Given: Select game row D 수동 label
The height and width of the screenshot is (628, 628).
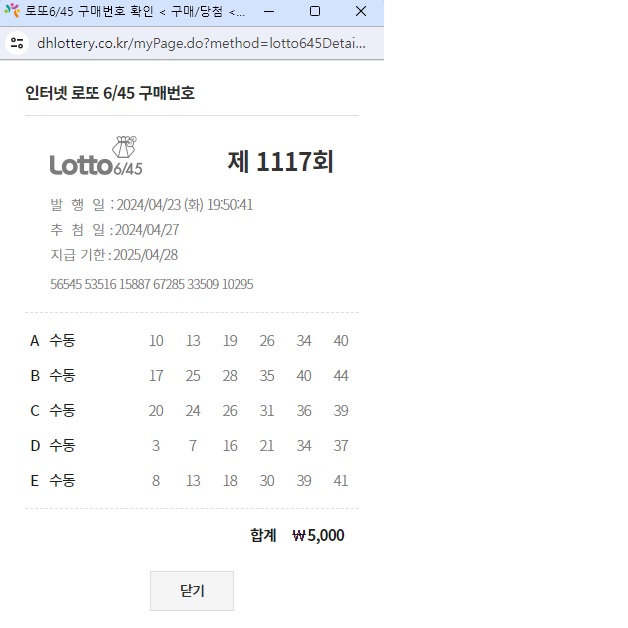Looking at the screenshot, I should pos(62,446).
